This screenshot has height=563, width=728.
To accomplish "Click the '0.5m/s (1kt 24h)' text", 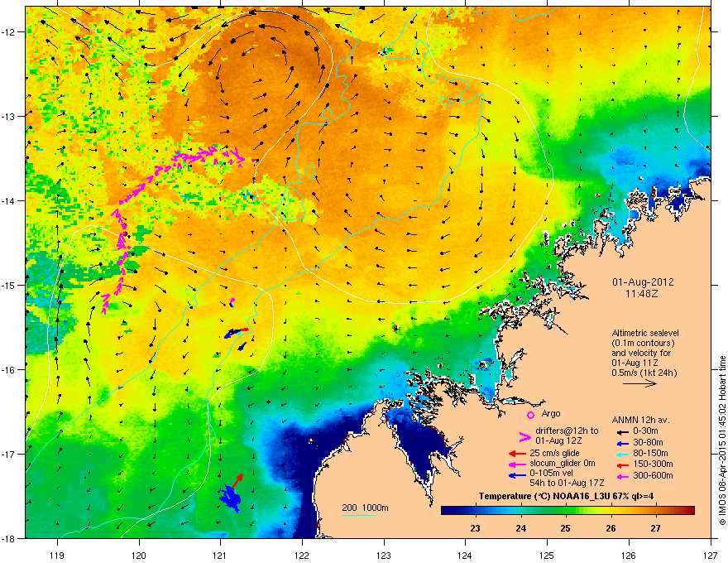I will click(x=644, y=373).
